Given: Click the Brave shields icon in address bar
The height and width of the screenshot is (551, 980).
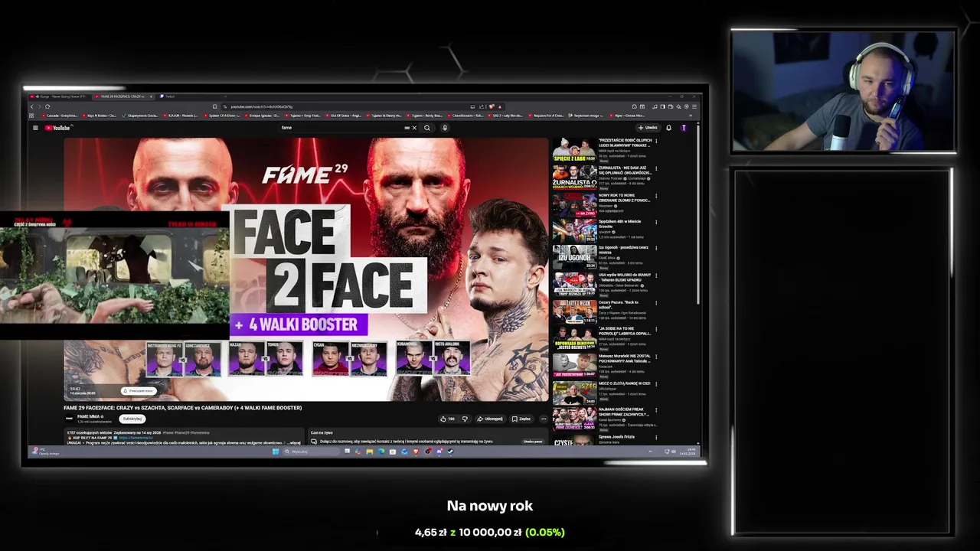Looking at the screenshot, I should click(x=491, y=106).
